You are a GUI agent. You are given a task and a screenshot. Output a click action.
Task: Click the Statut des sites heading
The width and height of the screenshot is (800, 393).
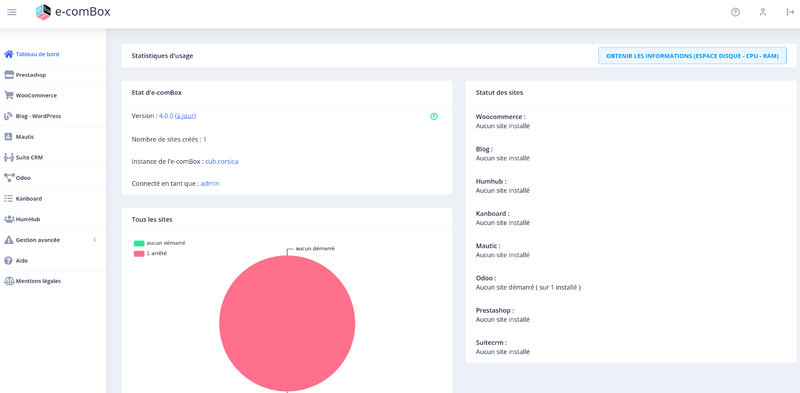click(499, 93)
